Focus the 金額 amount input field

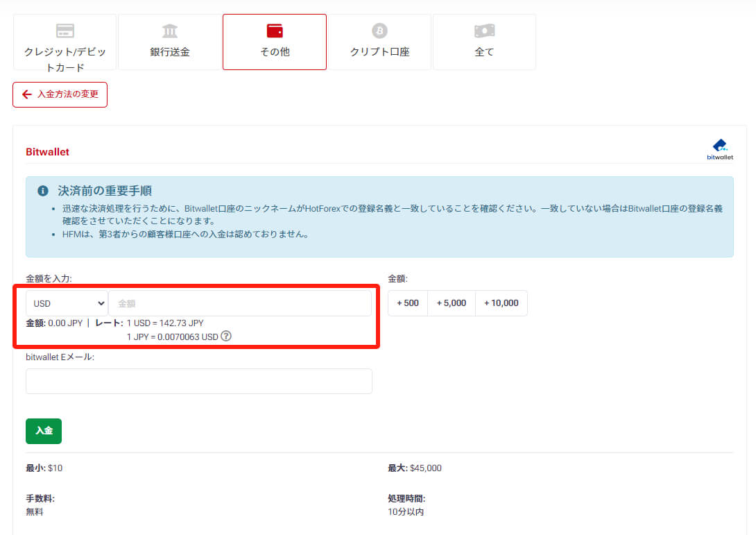(x=239, y=303)
